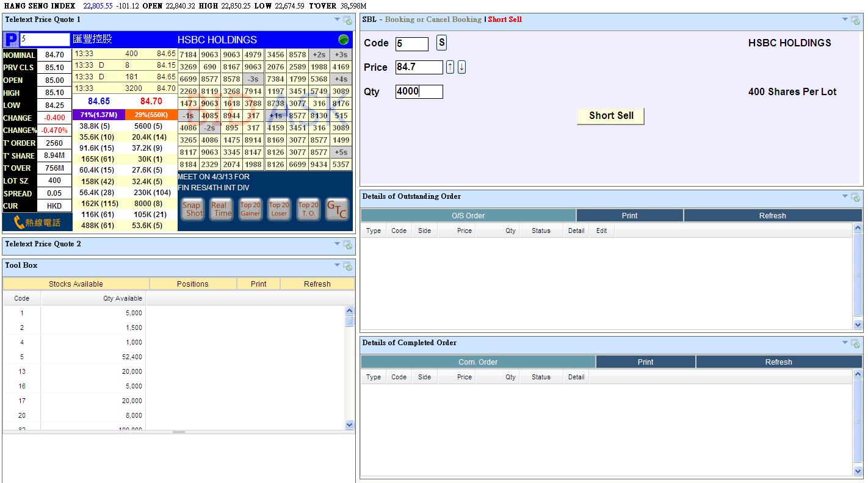Screen dimensions: 868x483
Task: Click the Snap Shot quote icon
Action: [x=192, y=209]
